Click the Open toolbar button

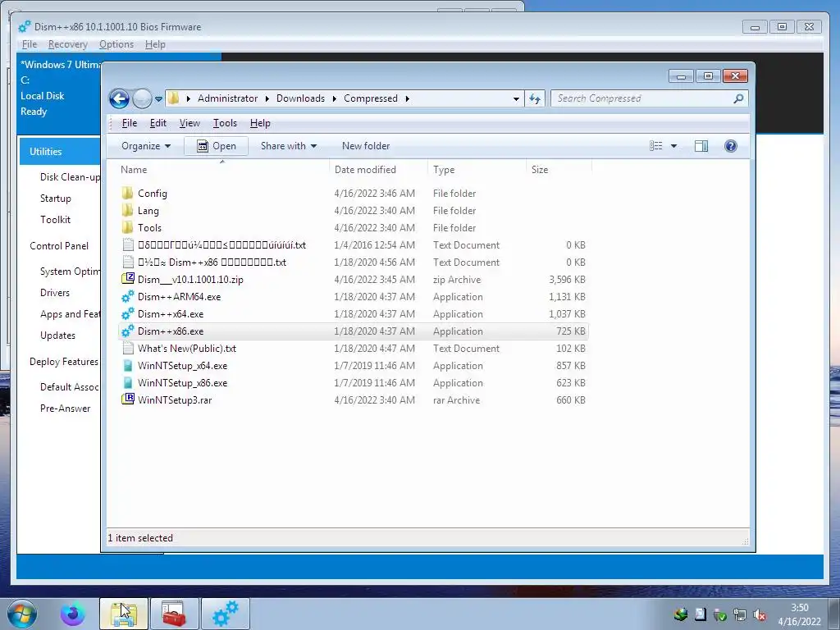tap(216, 146)
